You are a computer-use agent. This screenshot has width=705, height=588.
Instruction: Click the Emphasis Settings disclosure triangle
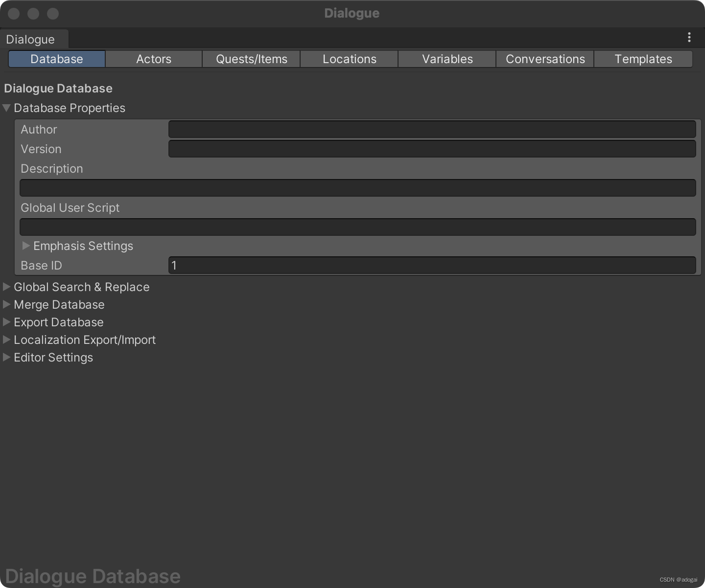click(x=25, y=246)
